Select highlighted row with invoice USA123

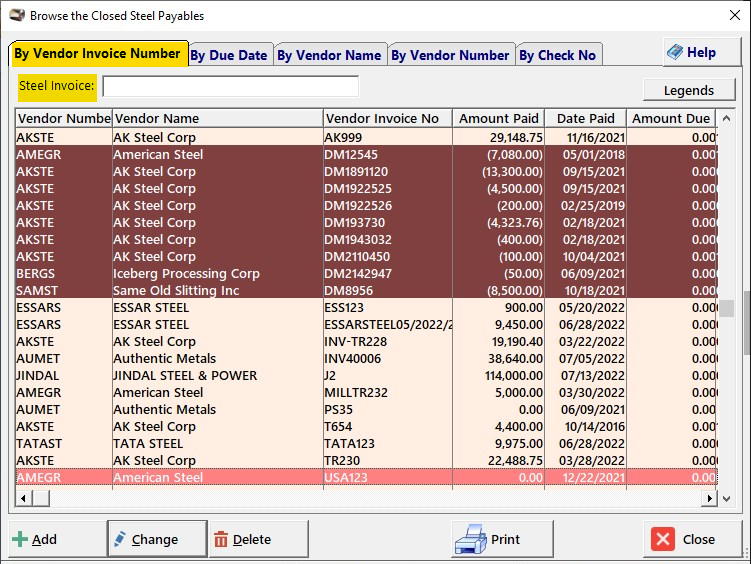click(x=366, y=477)
